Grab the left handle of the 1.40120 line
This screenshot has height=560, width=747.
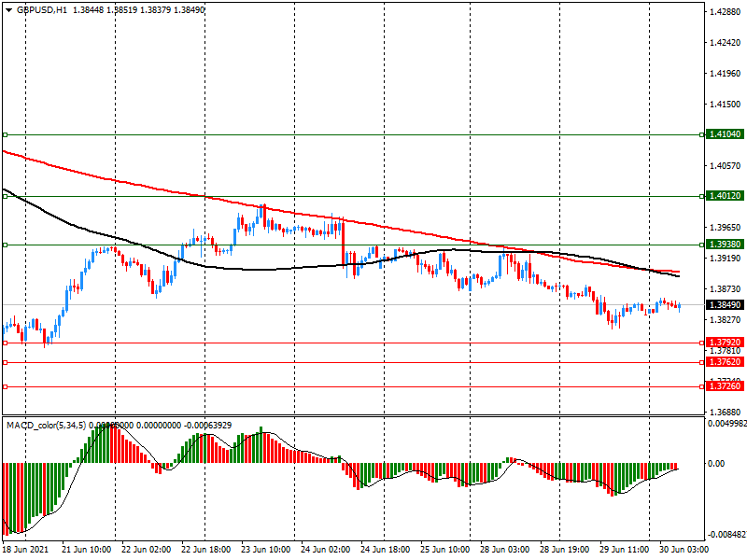6,196
